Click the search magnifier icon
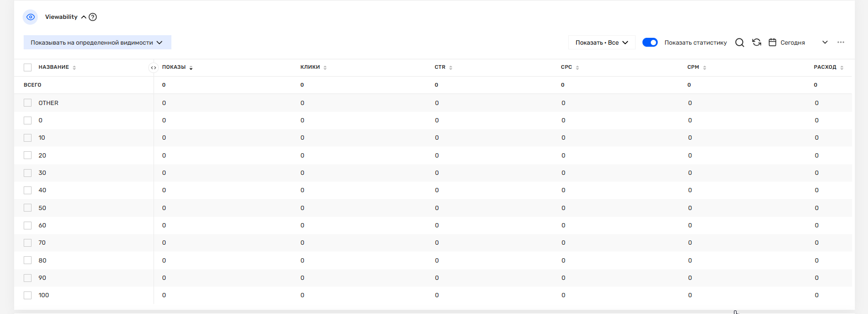868x314 pixels. pyautogui.click(x=740, y=43)
